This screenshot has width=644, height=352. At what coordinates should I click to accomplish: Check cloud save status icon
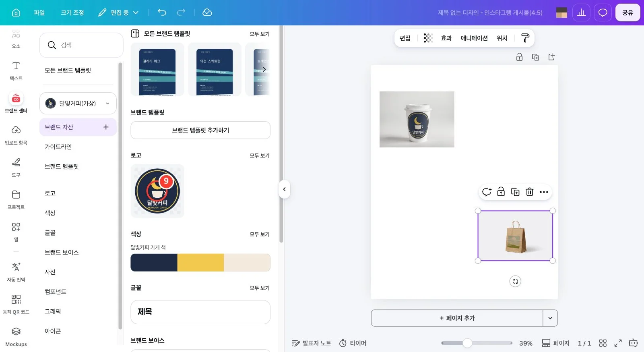click(207, 12)
